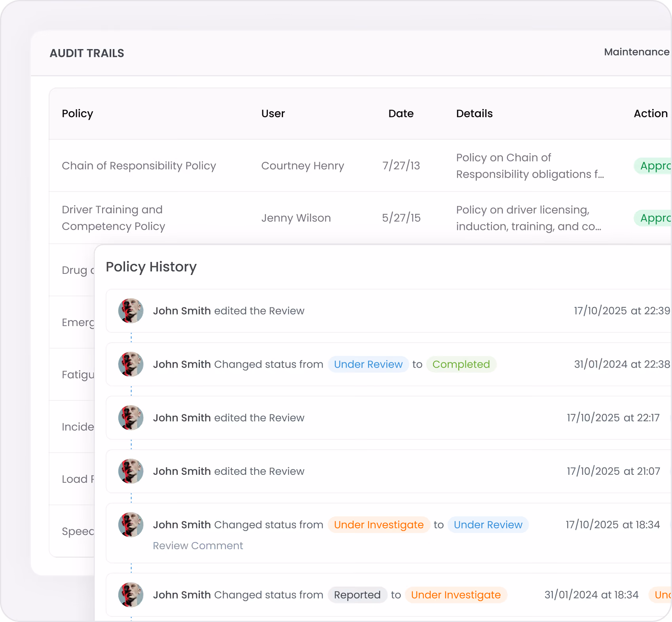Open the Maintenance item in the header
This screenshot has height=622, width=672.
click(637, 52)
